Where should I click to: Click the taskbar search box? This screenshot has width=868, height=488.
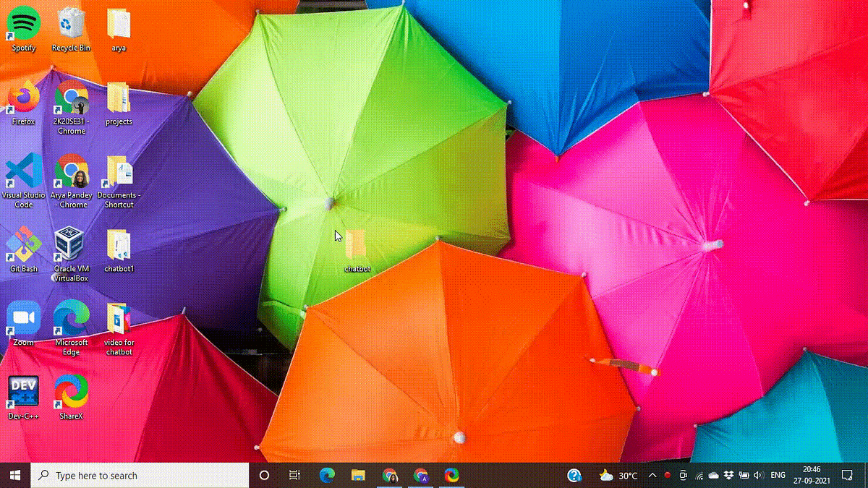click(x=140, y=476)
